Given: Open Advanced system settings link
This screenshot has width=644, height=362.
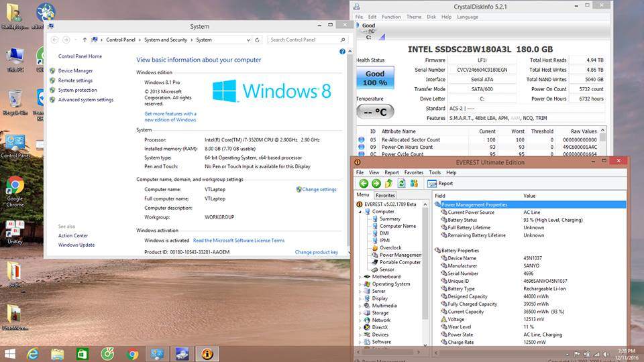Looking at the screenshot, I should pyautogui.click(x=85, y=100).
